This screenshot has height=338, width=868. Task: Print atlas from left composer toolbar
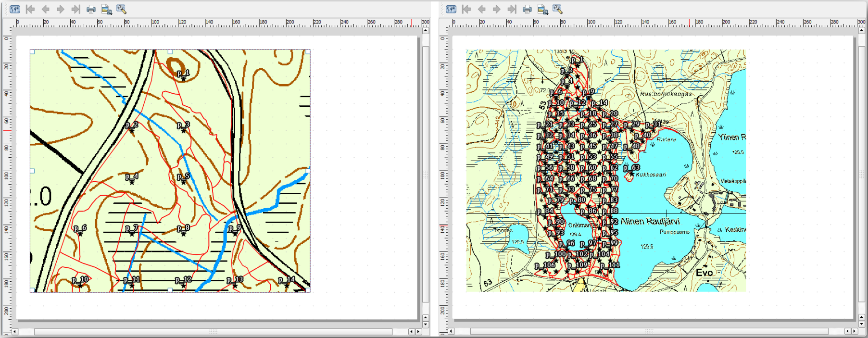pyautogui.click(x=91, y=9)
